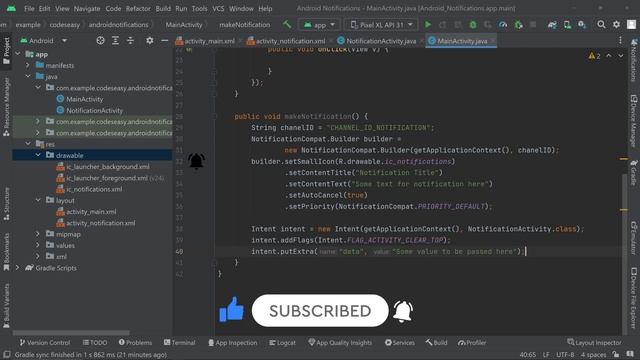Open the Terminal tool window
Image resolution: width=640 pixels, height=360 pixels.
tap(180, 342)
